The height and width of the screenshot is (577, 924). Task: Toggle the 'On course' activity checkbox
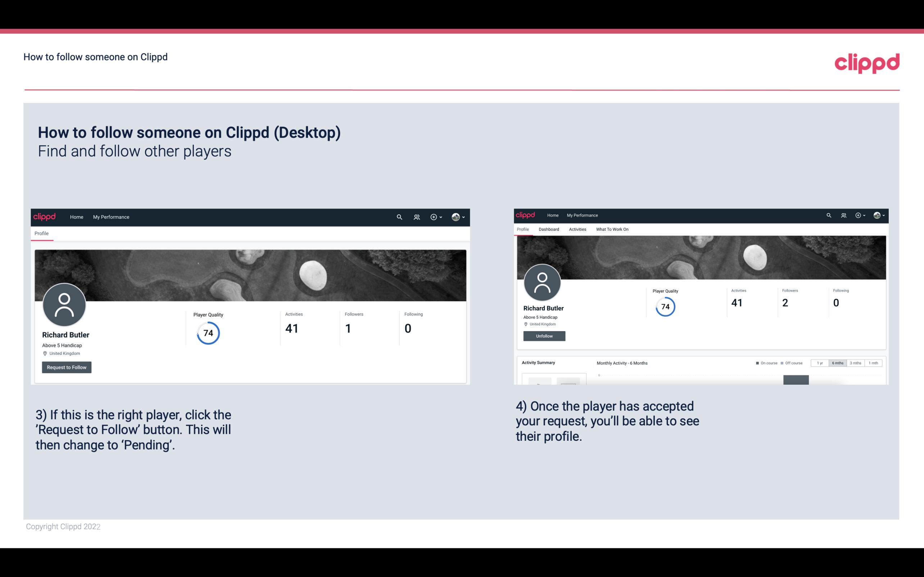(x=757, y=363)
